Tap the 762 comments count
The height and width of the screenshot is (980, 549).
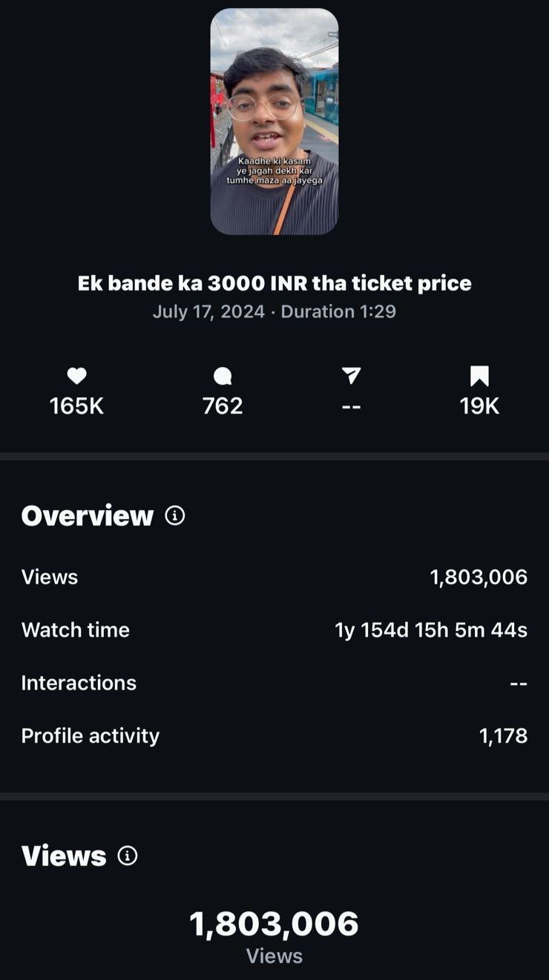pyautogui.click(x=223, y=405)
